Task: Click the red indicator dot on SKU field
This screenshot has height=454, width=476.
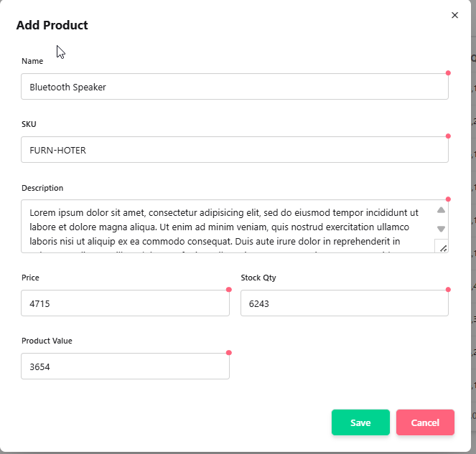Action: click(x=448, y=136)
